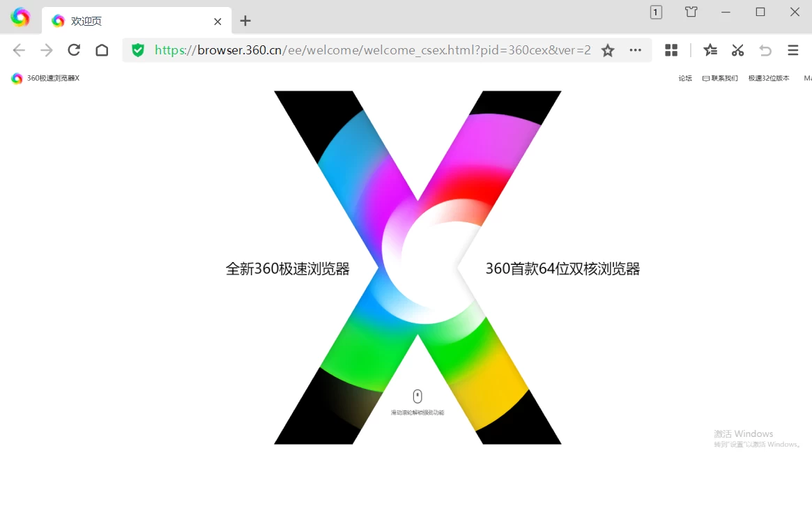Open the 极速32位版本 link

coord(769,78)
